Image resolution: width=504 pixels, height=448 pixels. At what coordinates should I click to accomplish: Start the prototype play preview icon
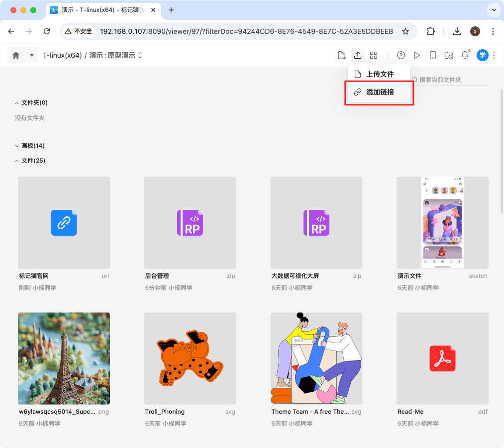tap(417, 55)
